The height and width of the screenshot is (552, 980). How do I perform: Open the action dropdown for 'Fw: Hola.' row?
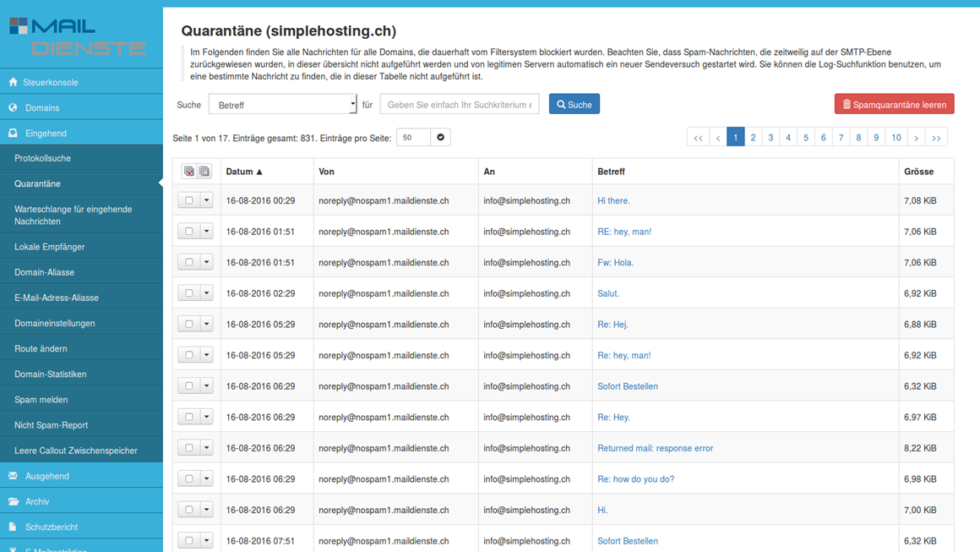pos(207,262)
